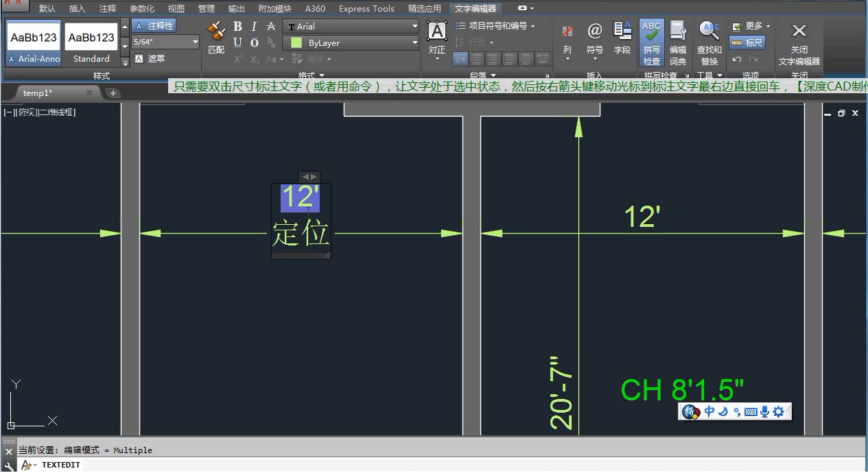Add a new drawing tab with plus
This screenshot has height=473, width=868.
tap(113, 93)
